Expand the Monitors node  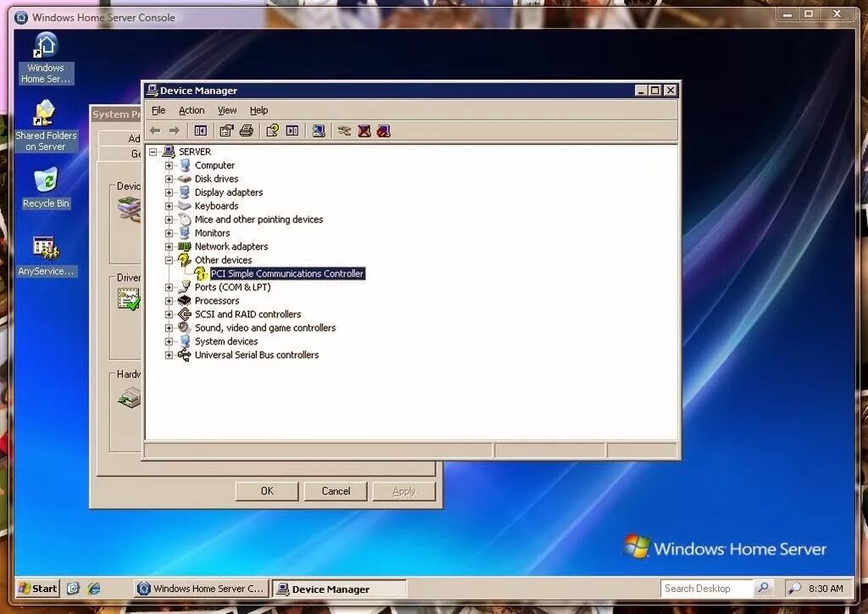click(169, 233)
